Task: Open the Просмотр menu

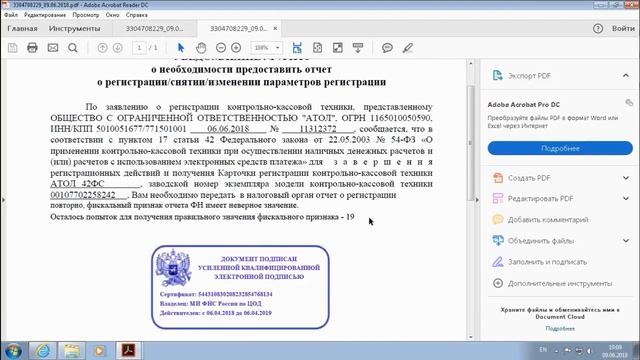Action: pyautogui.click(x=86, y=15)
